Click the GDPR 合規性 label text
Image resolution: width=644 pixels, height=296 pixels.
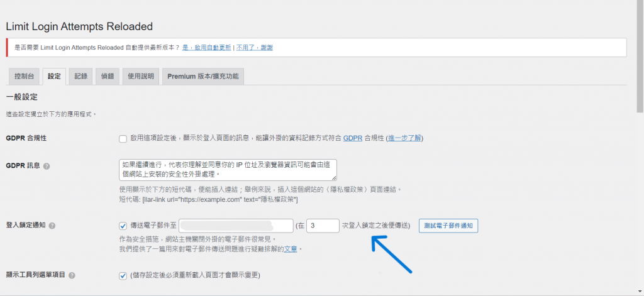(26, 138)
